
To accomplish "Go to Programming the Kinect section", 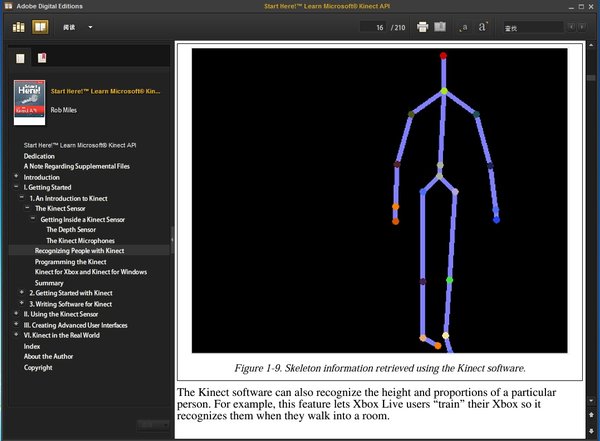I will [x=72, y=261].
